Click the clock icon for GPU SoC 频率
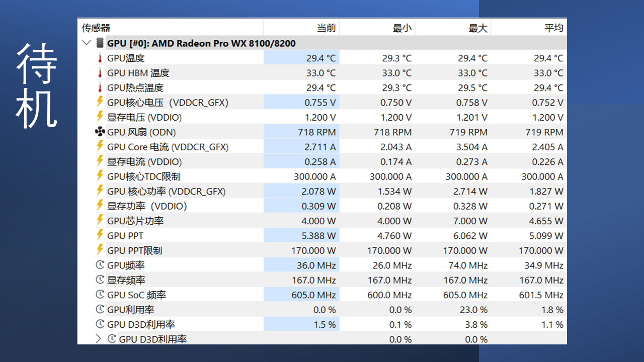This screenshot has width=644, height=362. [100, 295]
